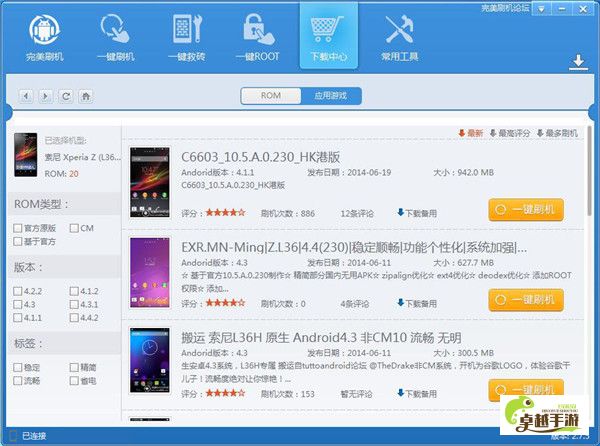Enable the 省电 power-saving tag filter

(74, 381)
